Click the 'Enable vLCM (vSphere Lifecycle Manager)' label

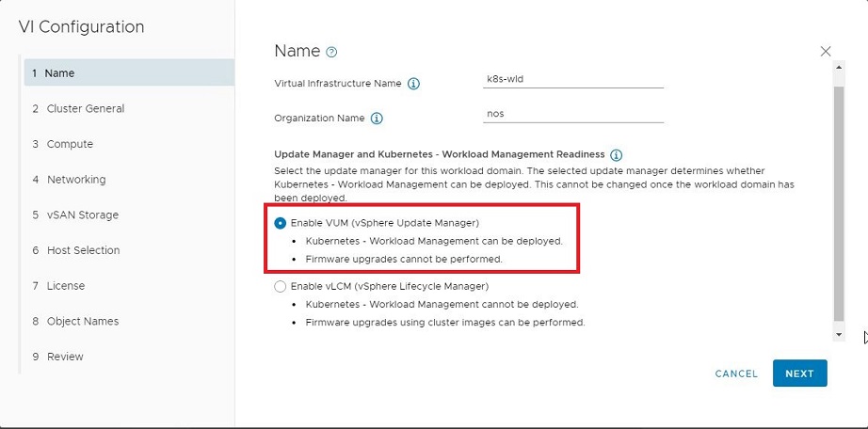(390, 287)
